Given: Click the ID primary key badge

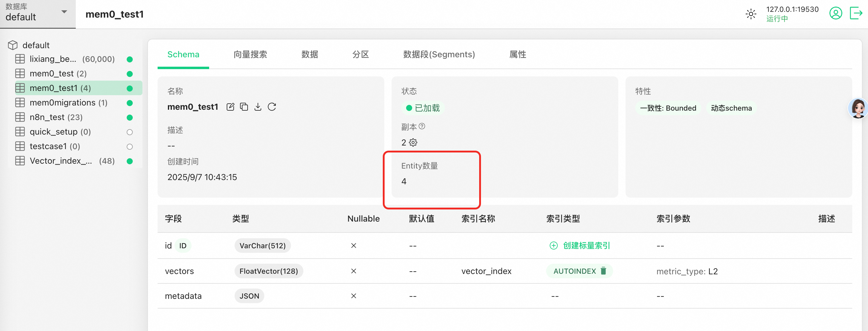Looking at the screenshot, I should 183,246.
